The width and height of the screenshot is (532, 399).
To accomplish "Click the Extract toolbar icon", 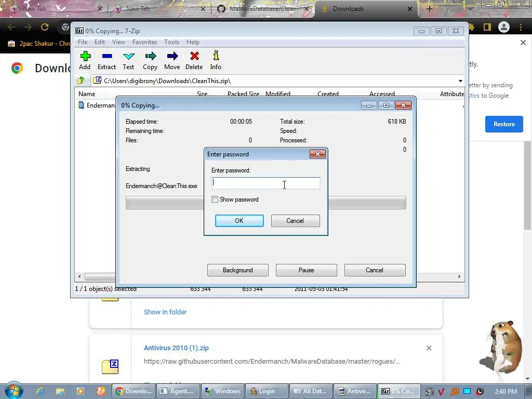I will [107, 60].
